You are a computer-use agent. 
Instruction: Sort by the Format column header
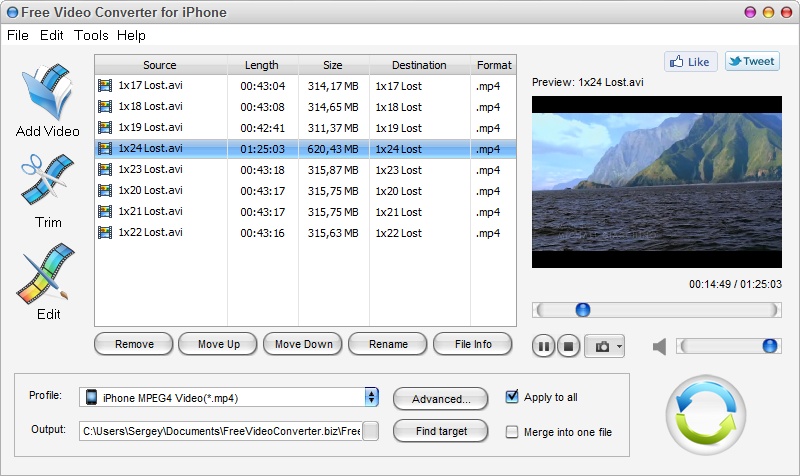[493, 65]
